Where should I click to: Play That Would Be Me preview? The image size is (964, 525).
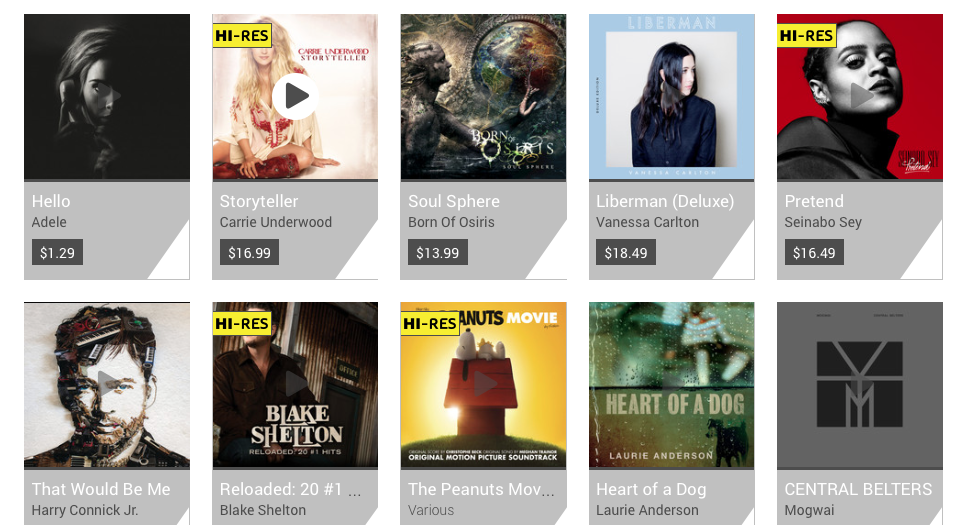[x=107, y=384]
